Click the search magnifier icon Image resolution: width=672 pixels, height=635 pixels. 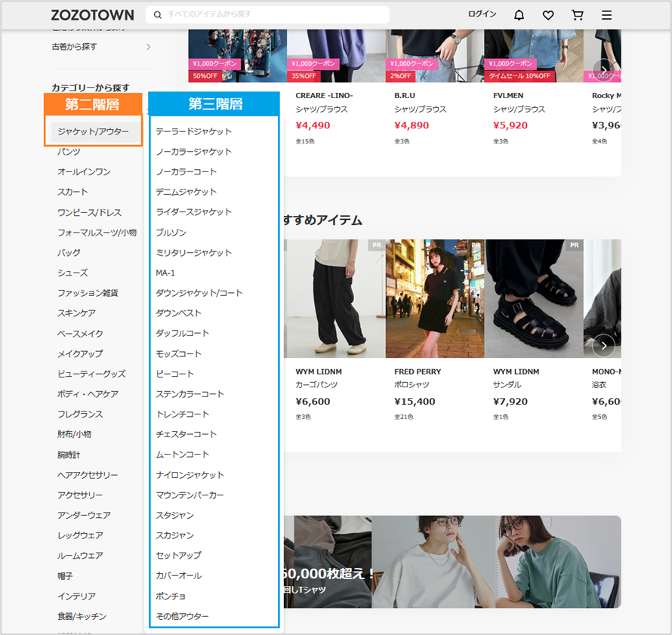tap(158, 15)
